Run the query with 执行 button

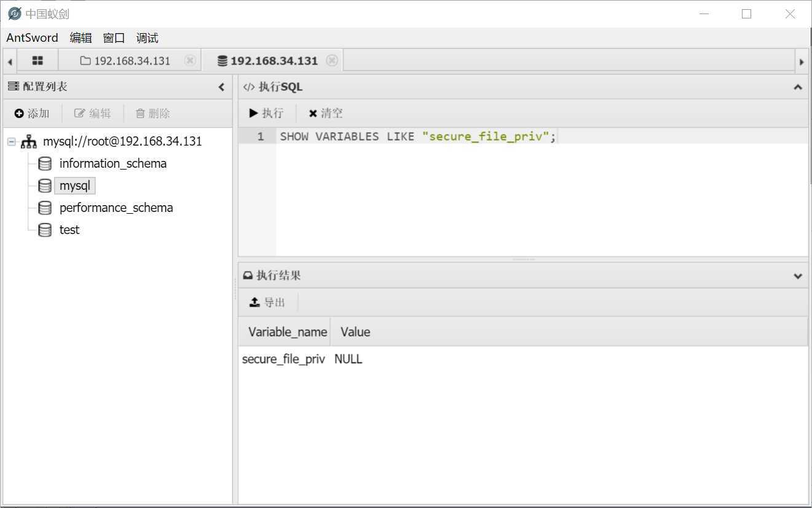(x=266, y=113)
